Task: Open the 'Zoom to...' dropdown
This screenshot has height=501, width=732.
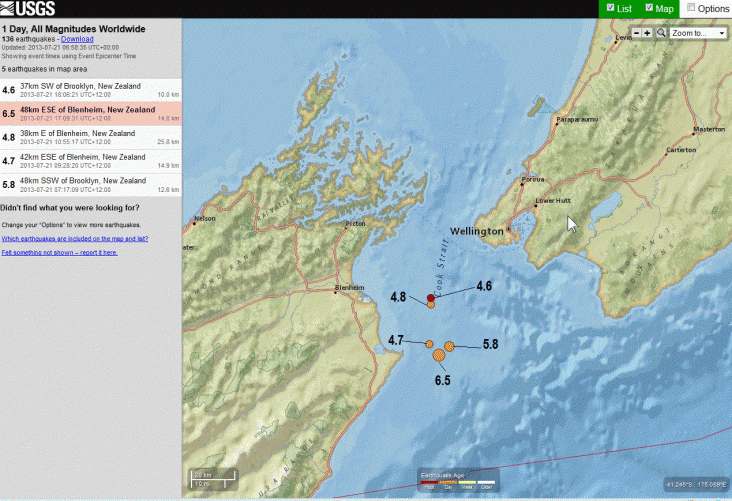Action: tap(697, 33)
